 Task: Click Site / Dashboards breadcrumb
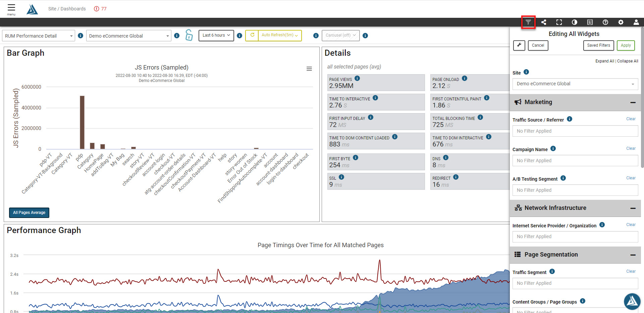tap(67, 9)
